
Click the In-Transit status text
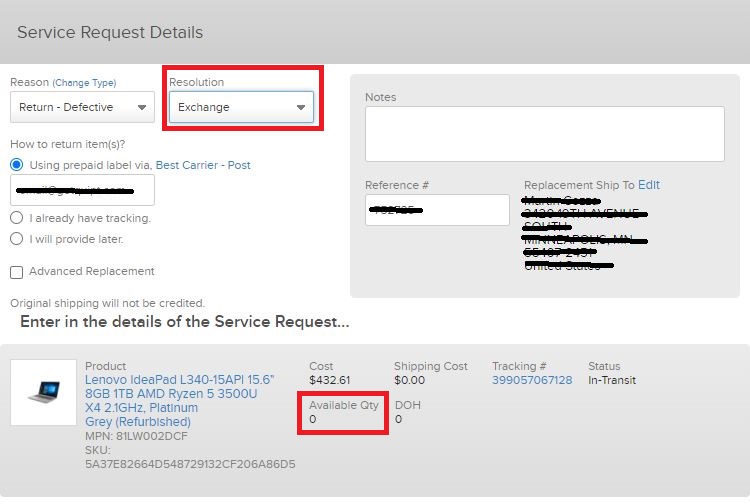612,380
